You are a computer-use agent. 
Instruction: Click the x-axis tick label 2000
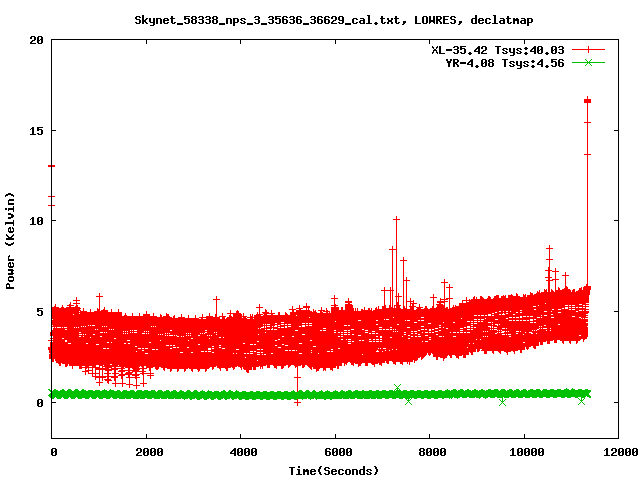[149, 452]
